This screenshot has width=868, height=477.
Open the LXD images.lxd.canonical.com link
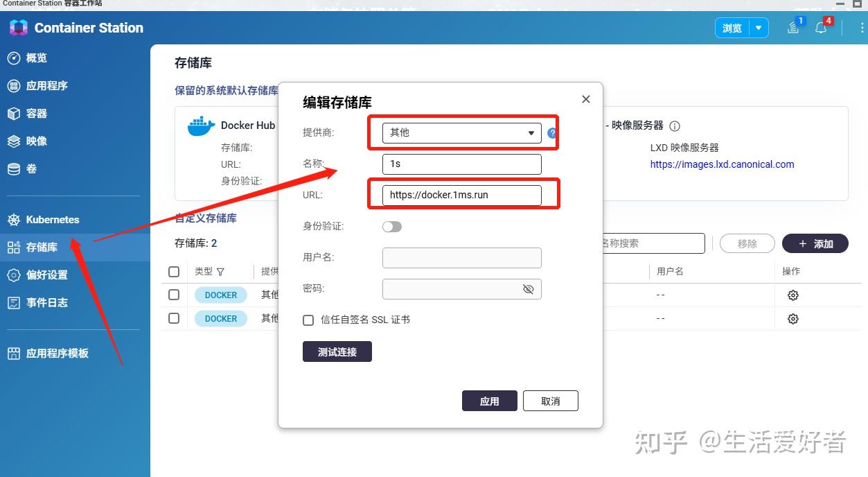pyautogui.click(x=722, y=164)
